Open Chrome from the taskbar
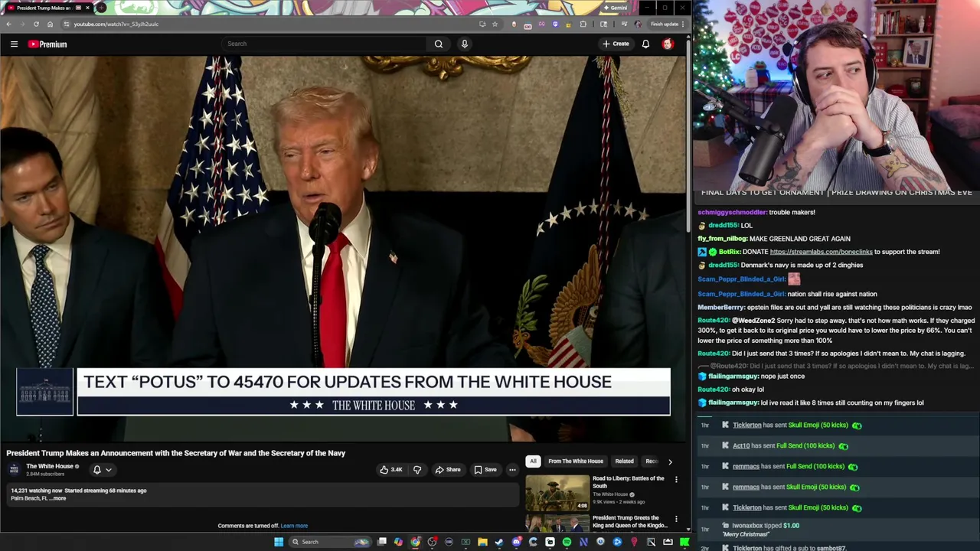The image size is (980, 551). point(415,542)
